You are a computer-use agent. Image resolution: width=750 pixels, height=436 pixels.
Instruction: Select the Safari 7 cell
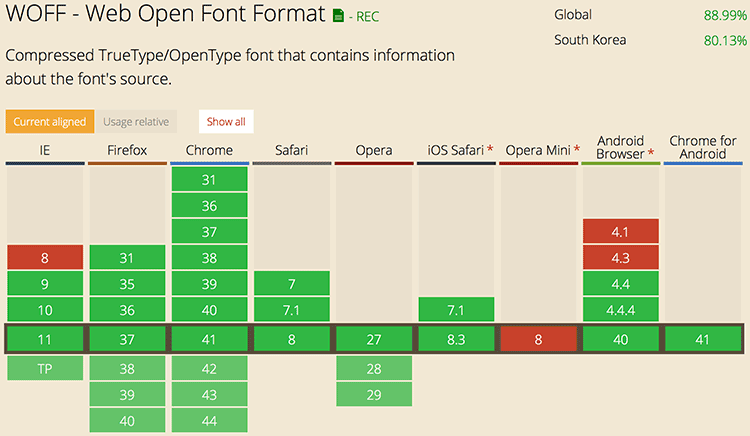pos(292,284)
